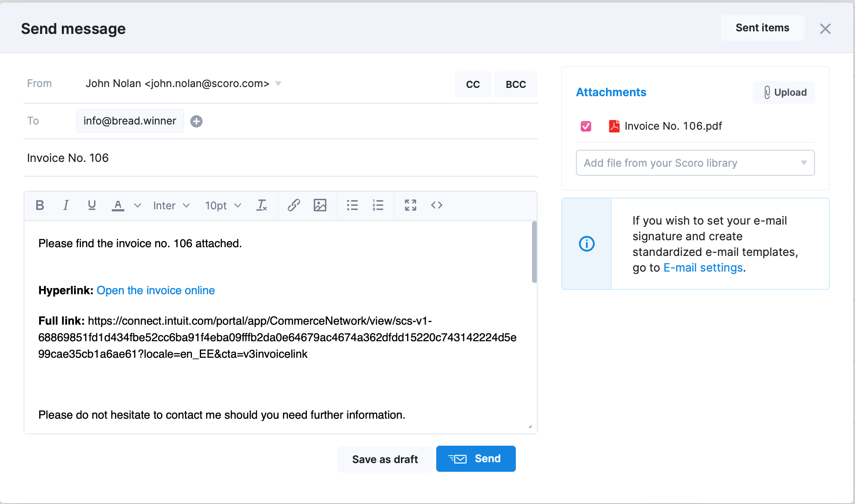This screenshot has width=855, height=504.
Task: Toggle bold formatting in editor toolbar
Action: [x=40, y=205]
